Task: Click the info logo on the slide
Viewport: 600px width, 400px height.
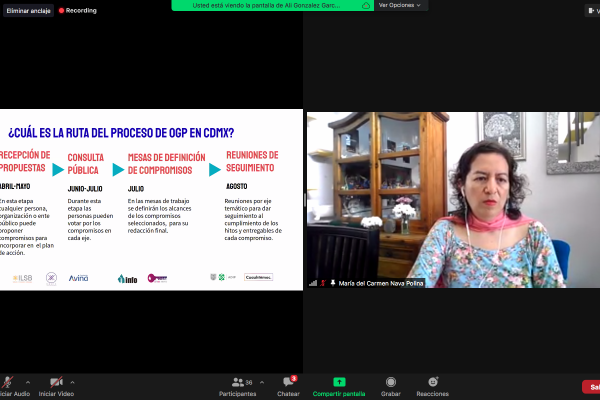Action: 127,279
